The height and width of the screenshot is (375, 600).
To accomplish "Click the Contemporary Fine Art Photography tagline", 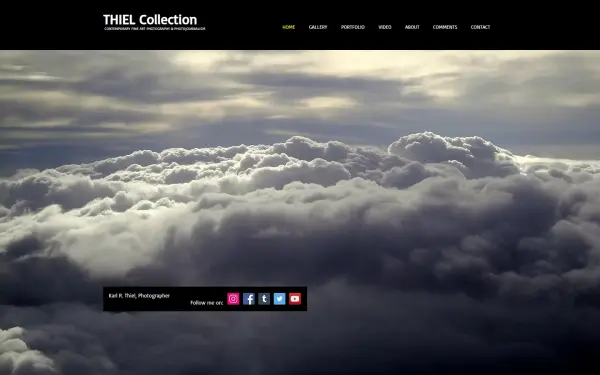I will pos(155,29).
